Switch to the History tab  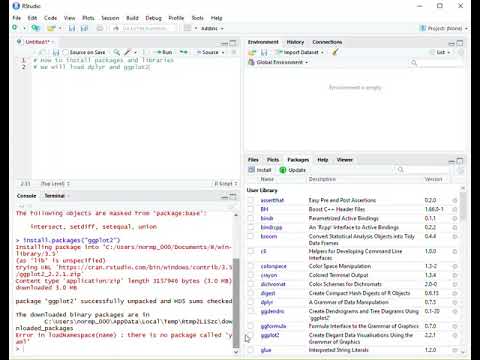295,42
